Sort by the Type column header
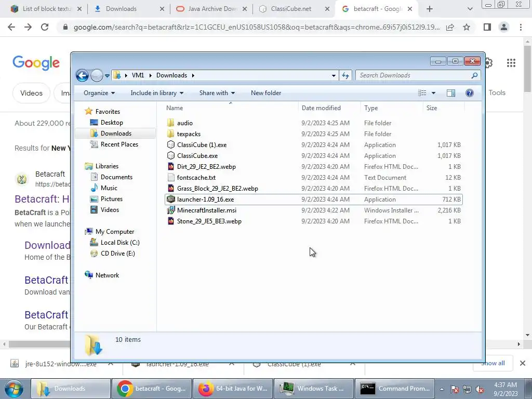This screenshot has width=532, height=399. pyautogui.click(x=392, y=108)
